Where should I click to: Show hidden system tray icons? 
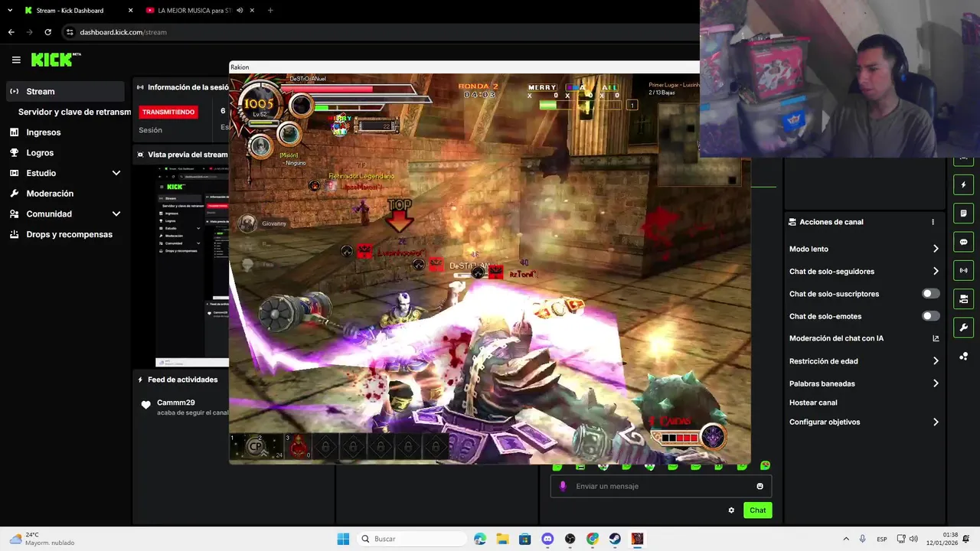pyautogui.click(x=846, y=539)
